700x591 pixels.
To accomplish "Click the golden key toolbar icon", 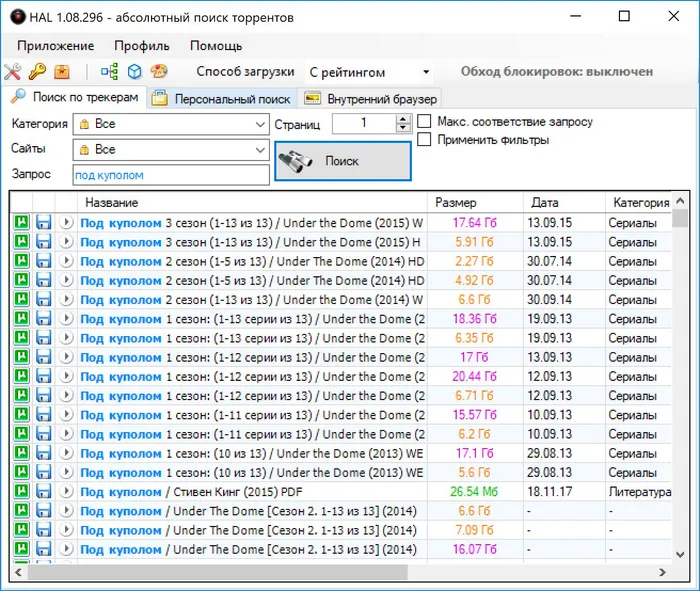I will (x=37, y=71).
